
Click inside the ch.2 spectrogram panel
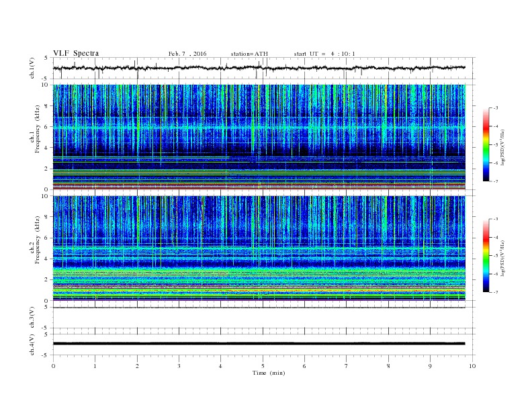click(259, 248)
